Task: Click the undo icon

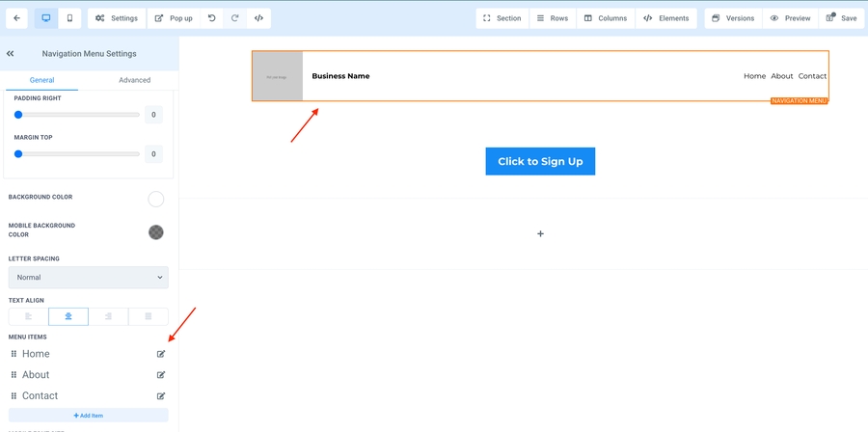Action: coord(212,18)
